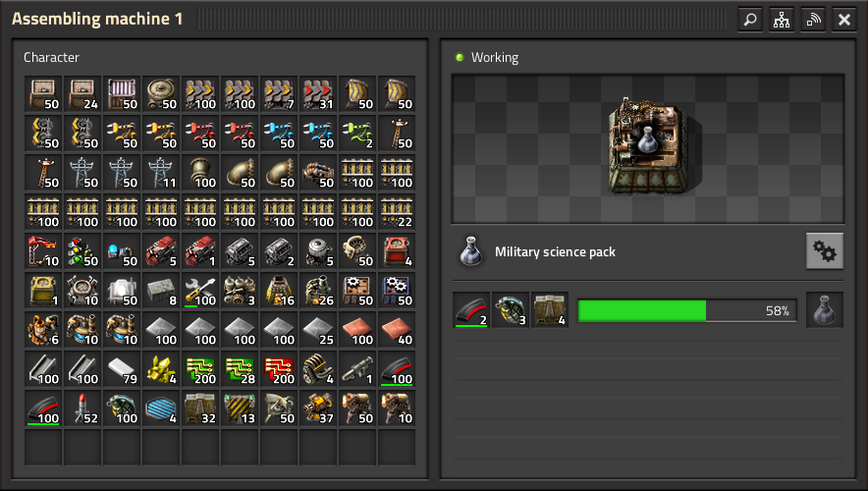Select the wall ingredient slot showing 4

click(550, 310)
